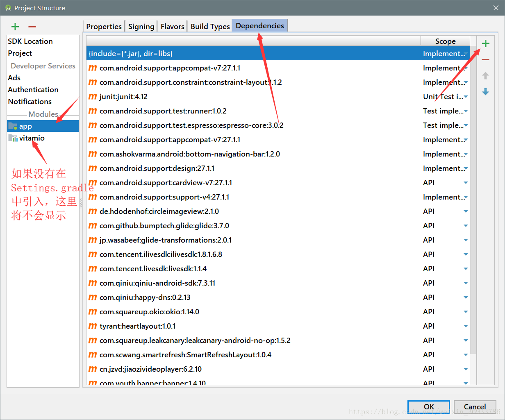The height and width of the screenshot is (420, 505).
Task: Click the junit:junit:4.12 Maven icon
Action: click(93, 97)
